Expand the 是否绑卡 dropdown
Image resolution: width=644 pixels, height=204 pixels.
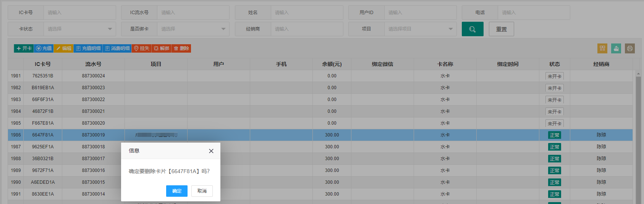tap(193, 29)
